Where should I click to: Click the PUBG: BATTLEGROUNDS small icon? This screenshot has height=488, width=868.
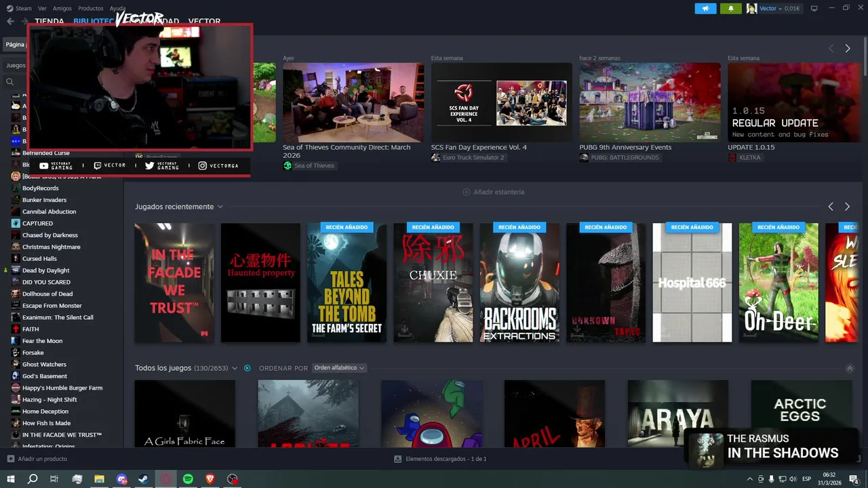pyautogui.click(x=584, y=157)
